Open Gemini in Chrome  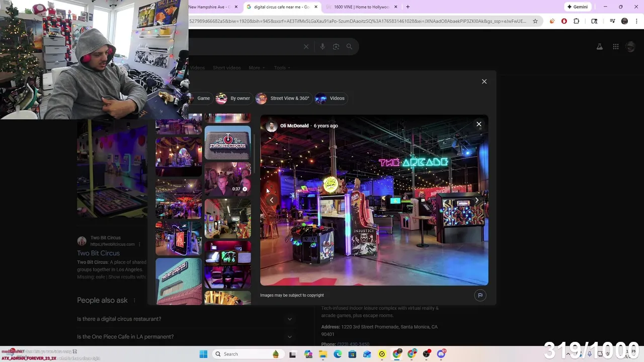577,7
